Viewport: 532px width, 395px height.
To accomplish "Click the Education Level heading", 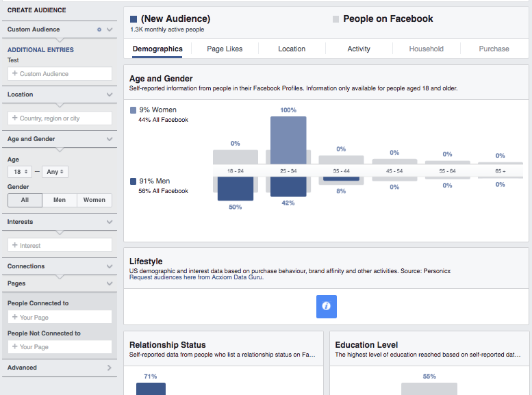I will (x=366, y=345).
